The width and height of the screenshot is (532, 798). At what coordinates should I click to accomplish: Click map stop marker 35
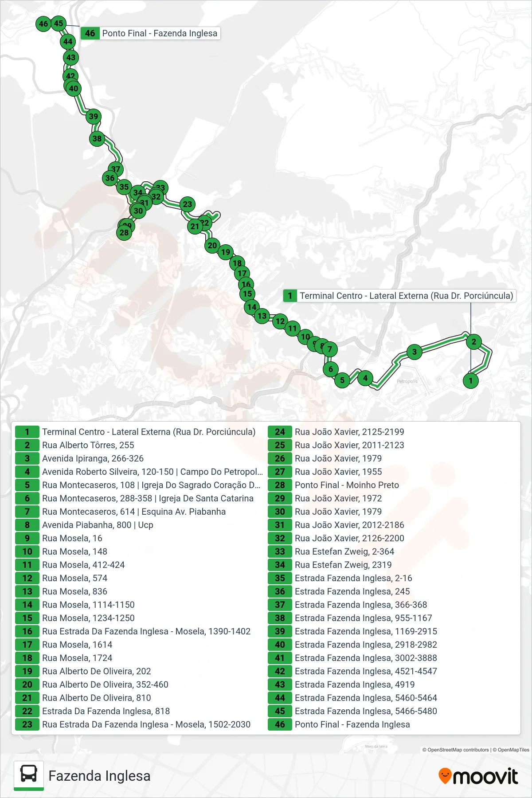[124, 187]
